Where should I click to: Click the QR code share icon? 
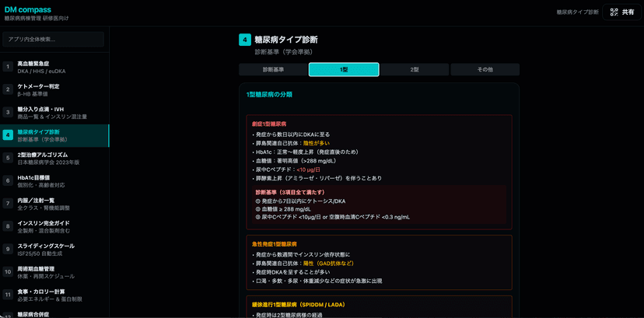click(x=614, y=12)
